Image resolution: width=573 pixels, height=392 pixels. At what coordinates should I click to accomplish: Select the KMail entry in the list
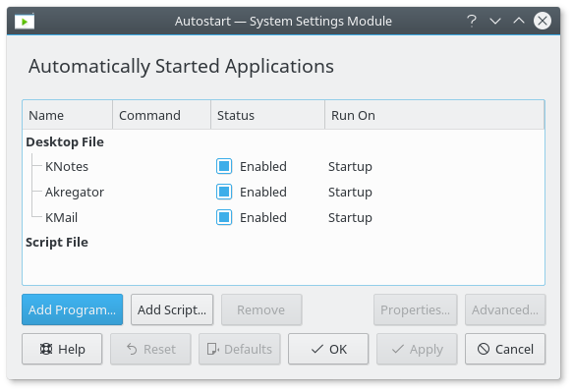[x=61, y=218]
